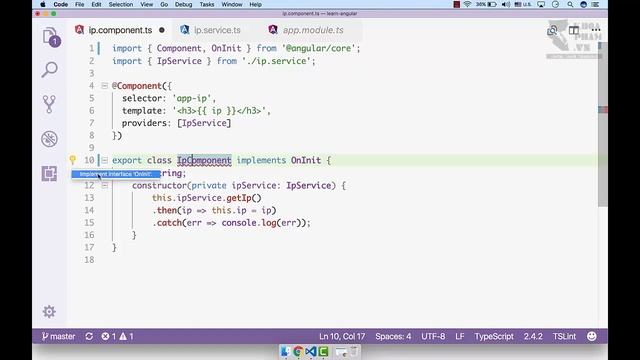Open the warnings count in the status bar
The image size is (640, 360).
tap(127, 336)
